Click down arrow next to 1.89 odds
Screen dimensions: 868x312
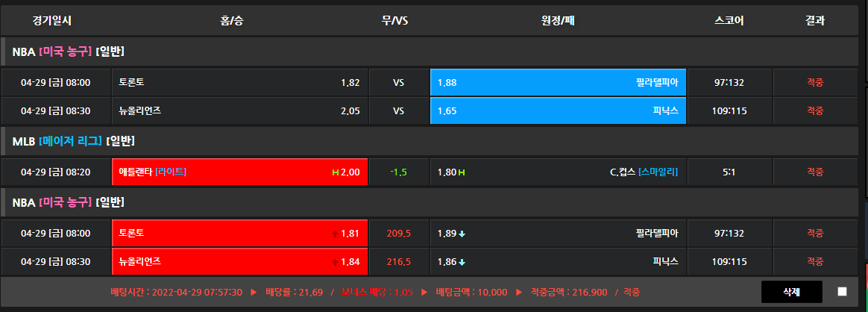pos(462,234)
